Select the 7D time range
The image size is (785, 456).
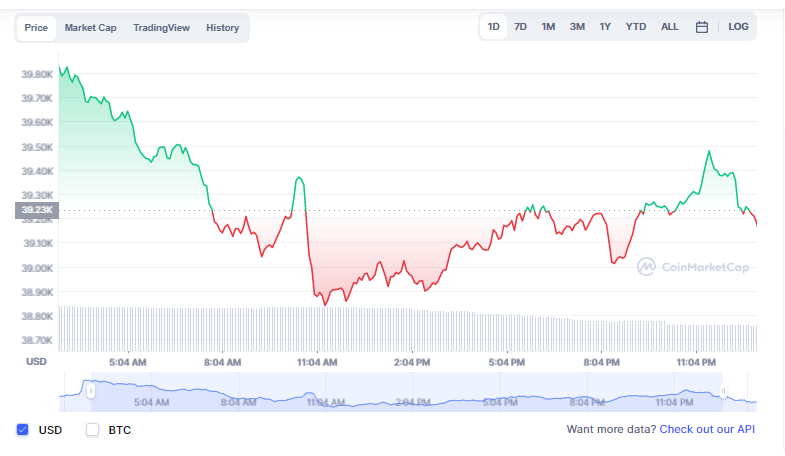coord(520,27)
